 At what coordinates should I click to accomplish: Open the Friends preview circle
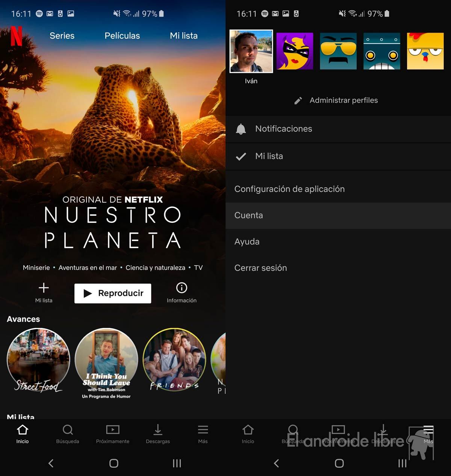174,360
